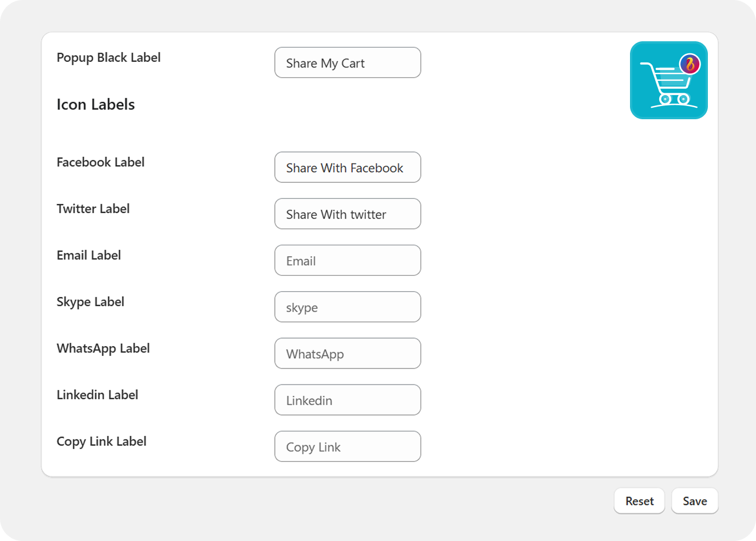Click the Facebook Label text
756x541 pixels.
(100, 162)
